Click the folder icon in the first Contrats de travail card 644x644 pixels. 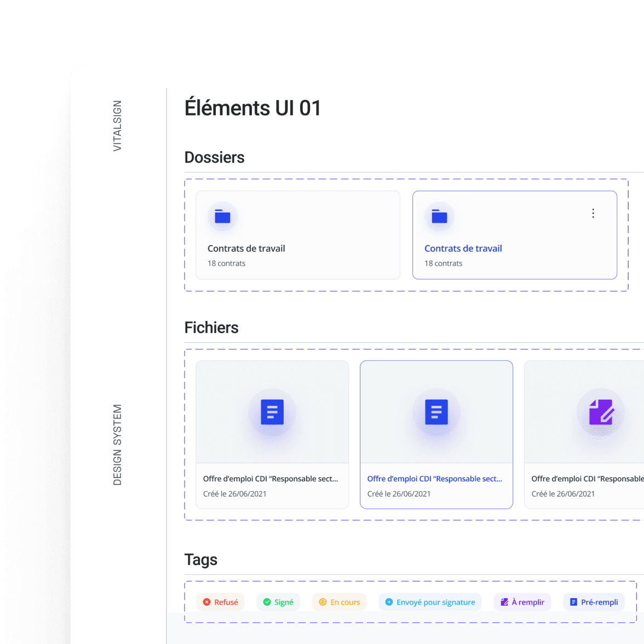click(222, 216)
